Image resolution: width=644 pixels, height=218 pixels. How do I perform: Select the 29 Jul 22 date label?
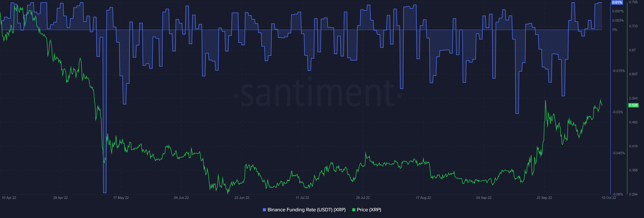coord(363,198)
